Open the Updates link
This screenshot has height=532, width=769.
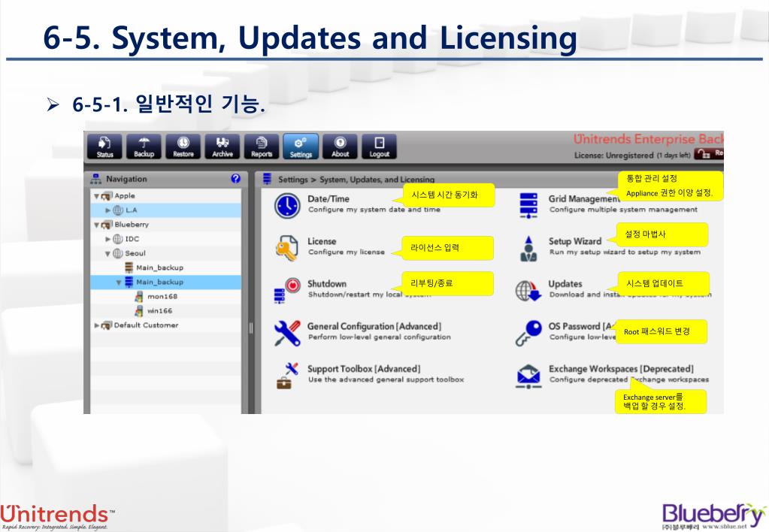565,284
